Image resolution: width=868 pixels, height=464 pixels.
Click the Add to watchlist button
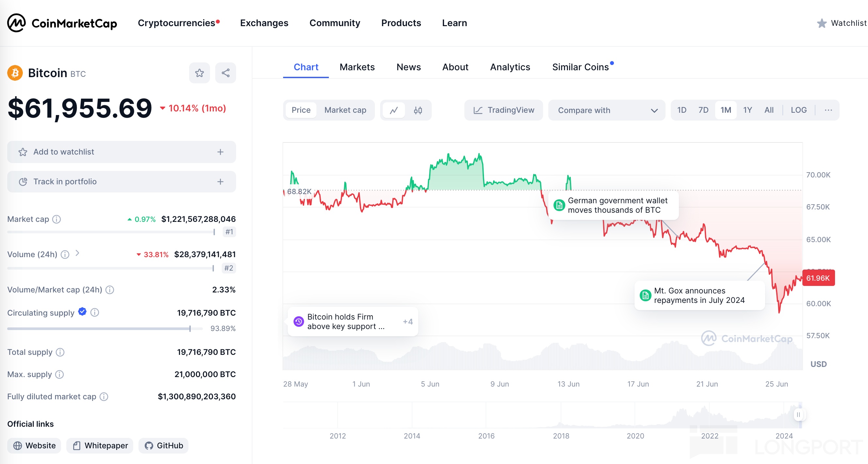[121, 152]
